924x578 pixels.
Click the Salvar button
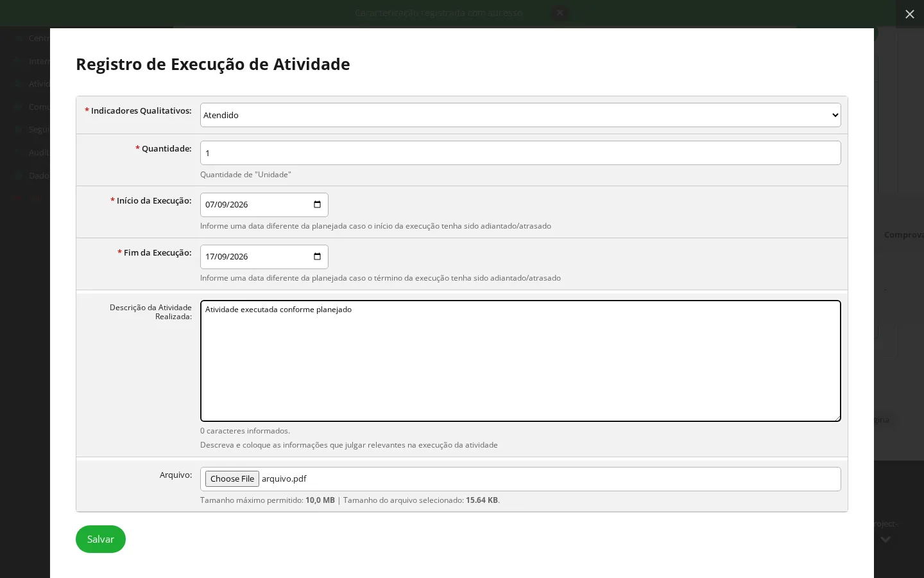(x=101, y=539)
